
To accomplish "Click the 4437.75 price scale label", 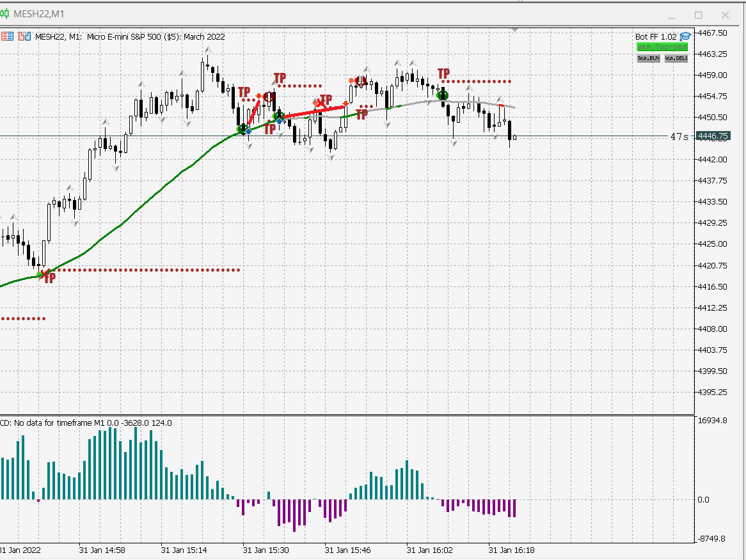I will point(712,181).
